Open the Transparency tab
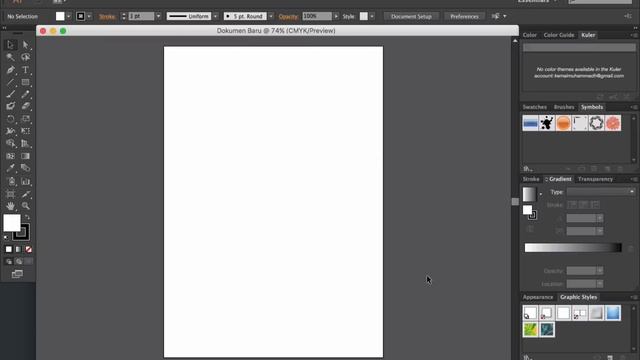The width and height of the screenshot is (640, 360). tap(595, 179)
